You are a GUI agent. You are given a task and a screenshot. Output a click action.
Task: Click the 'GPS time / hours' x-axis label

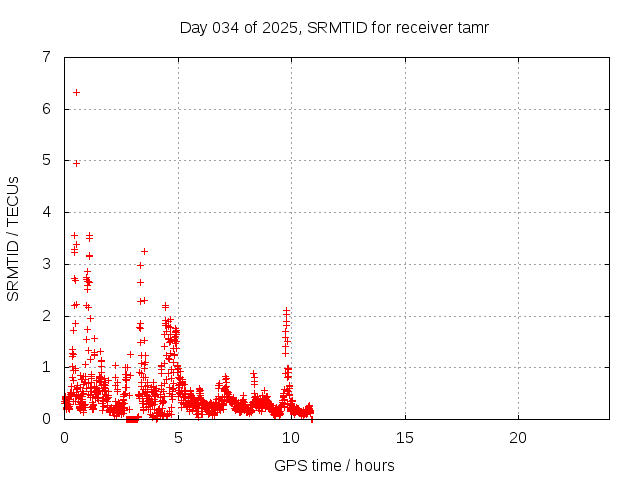(x=334, y=465)
